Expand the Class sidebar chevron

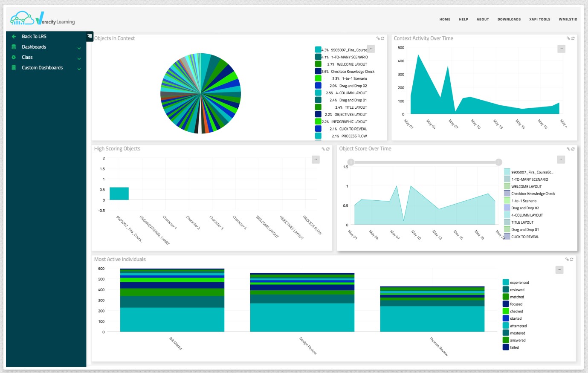pos(79,58)
